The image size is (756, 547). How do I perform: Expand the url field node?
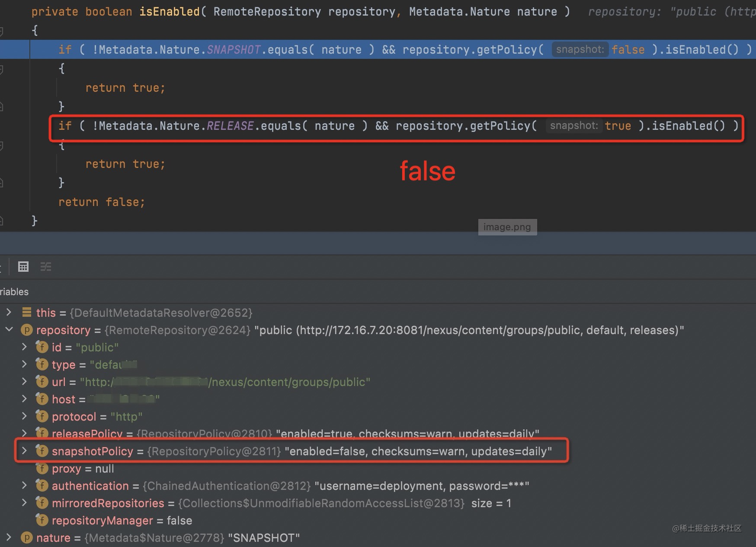coord(25,382)
